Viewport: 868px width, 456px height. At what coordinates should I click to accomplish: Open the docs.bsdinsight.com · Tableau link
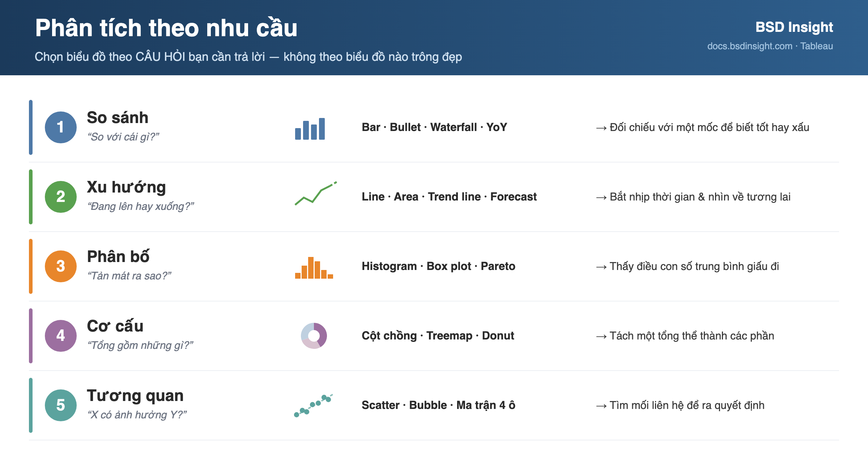click(x=770, y=46)
